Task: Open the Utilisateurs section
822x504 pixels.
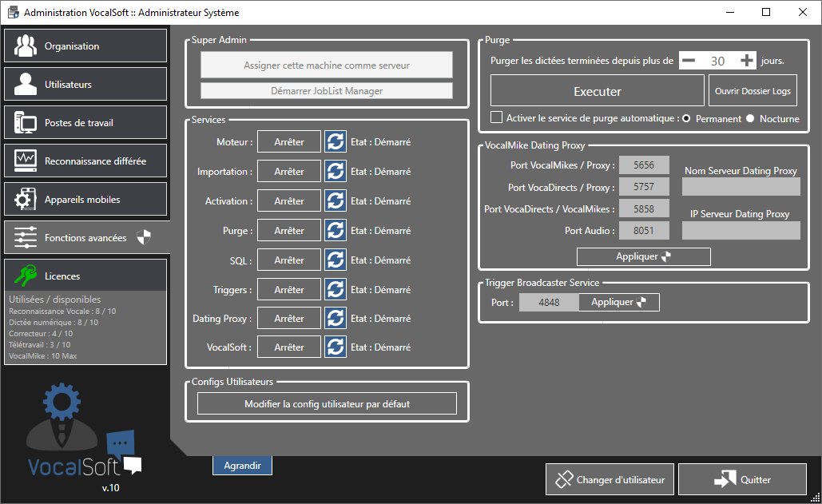Action: point(85,84)
